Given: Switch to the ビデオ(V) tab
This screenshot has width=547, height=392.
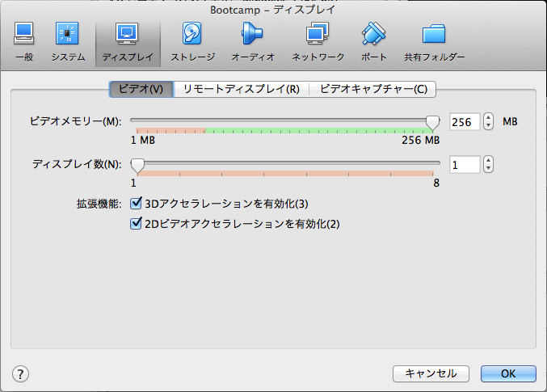Looking at the screenshot, I should (x=141, y=89).
